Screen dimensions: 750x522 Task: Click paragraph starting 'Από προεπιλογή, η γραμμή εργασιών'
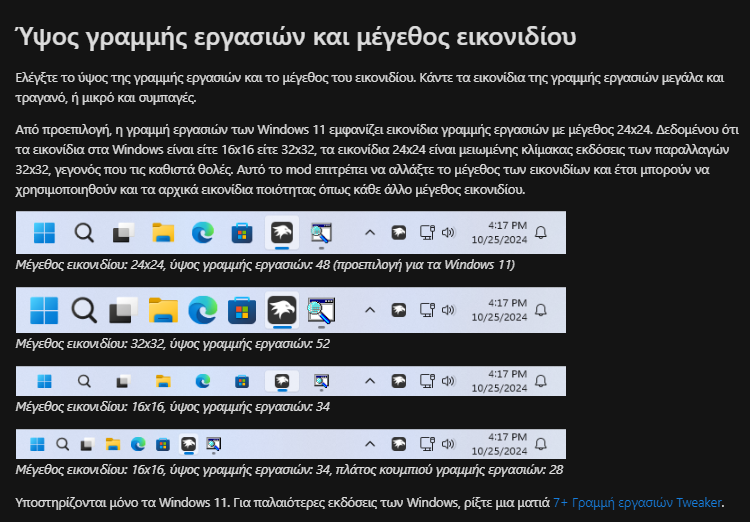[x=377, y=160]
